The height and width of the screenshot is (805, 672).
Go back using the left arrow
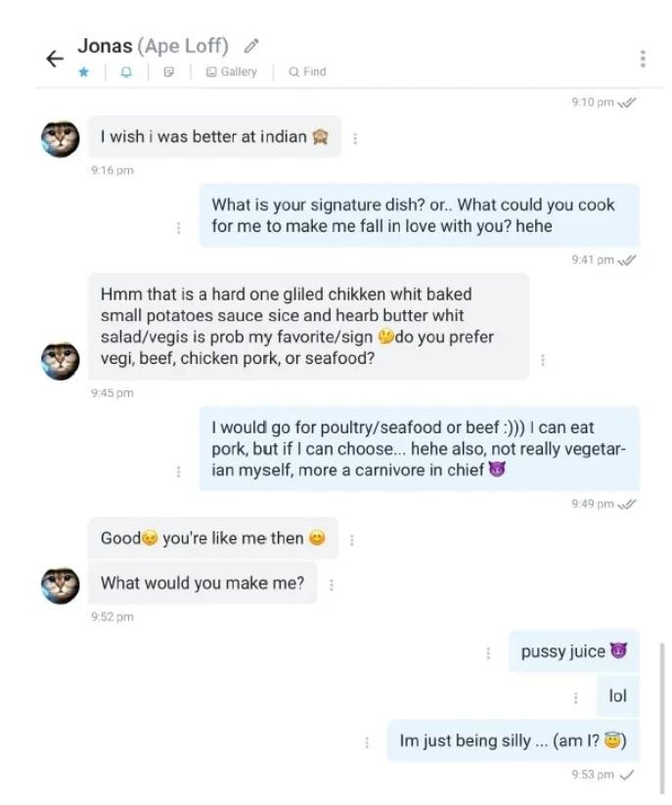(x=55, y=59)
